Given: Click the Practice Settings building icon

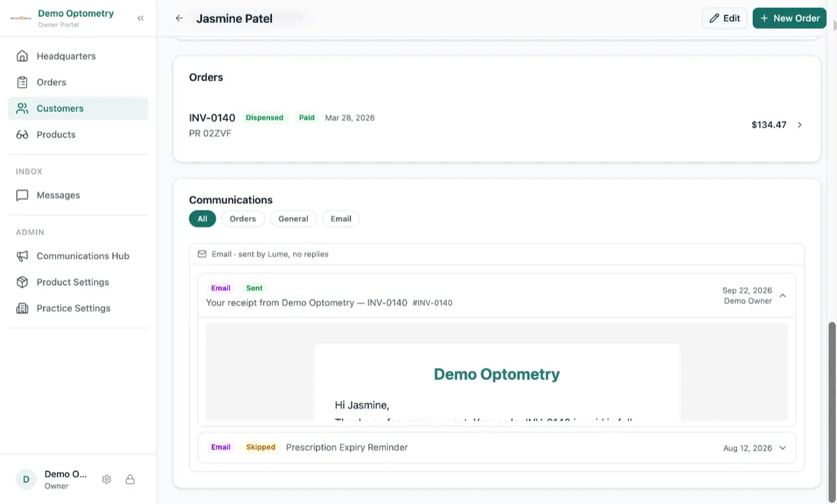Looking at the screenshot, I should pyautogui.click(x=22, y=309).
